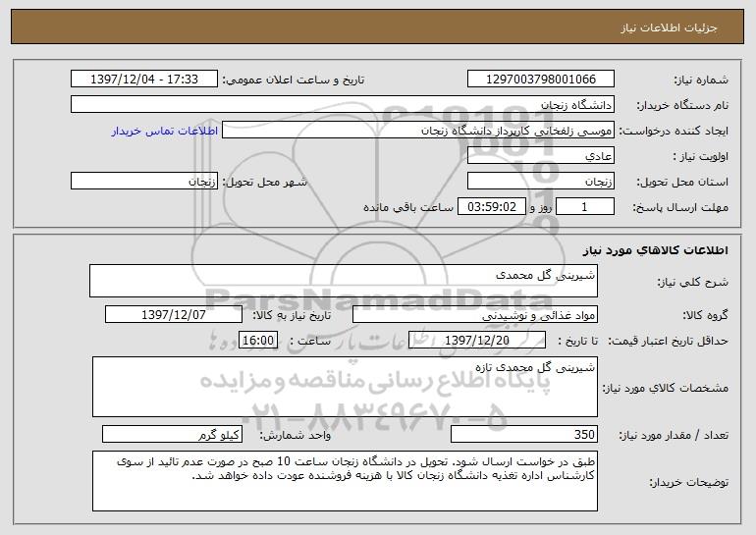The height and width of the screenshot is (535, 756).
Task: Click the request creator field موسی زلفخانی
Action: [x=418, y=131]
